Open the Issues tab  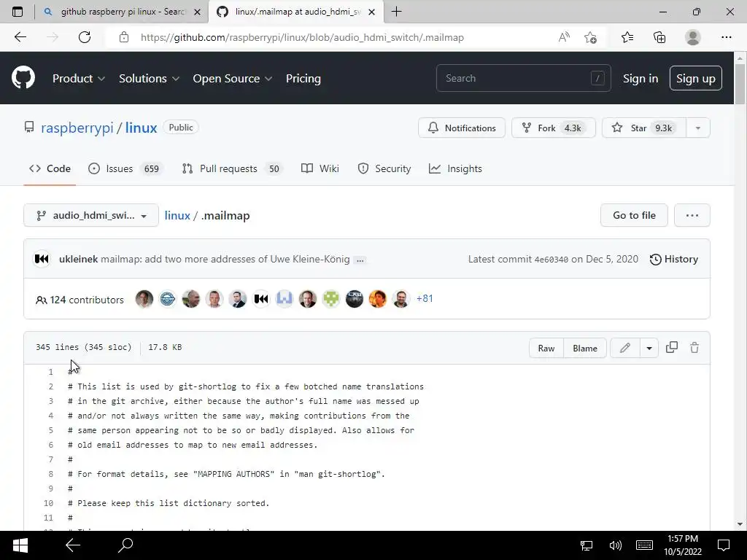125,168
